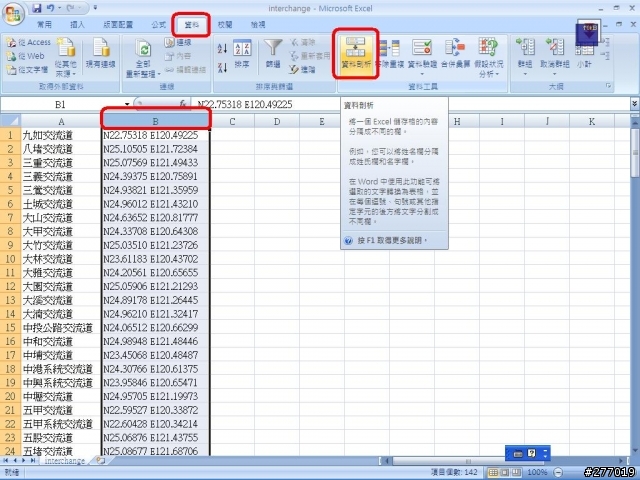Screen dimensions: 640x480
Task: Save the workbook from Quick Access toolbar
Action: pos(36,8)
